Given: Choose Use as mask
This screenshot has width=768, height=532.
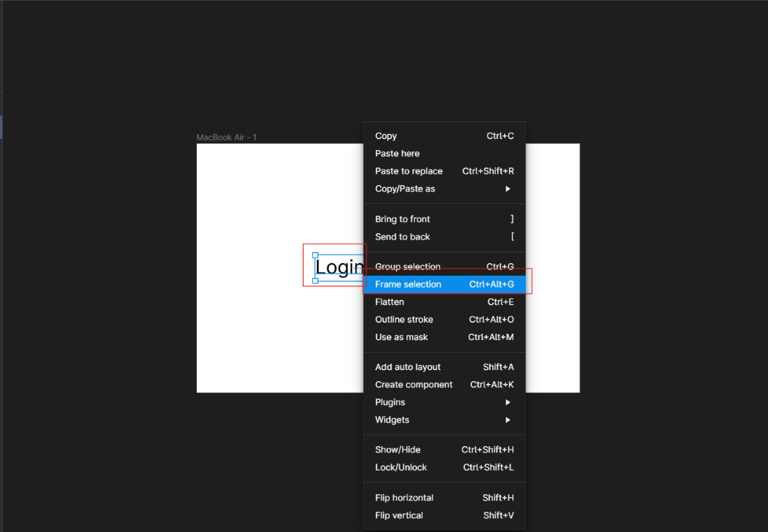Looking at the screenshot, I should [401, 337].
